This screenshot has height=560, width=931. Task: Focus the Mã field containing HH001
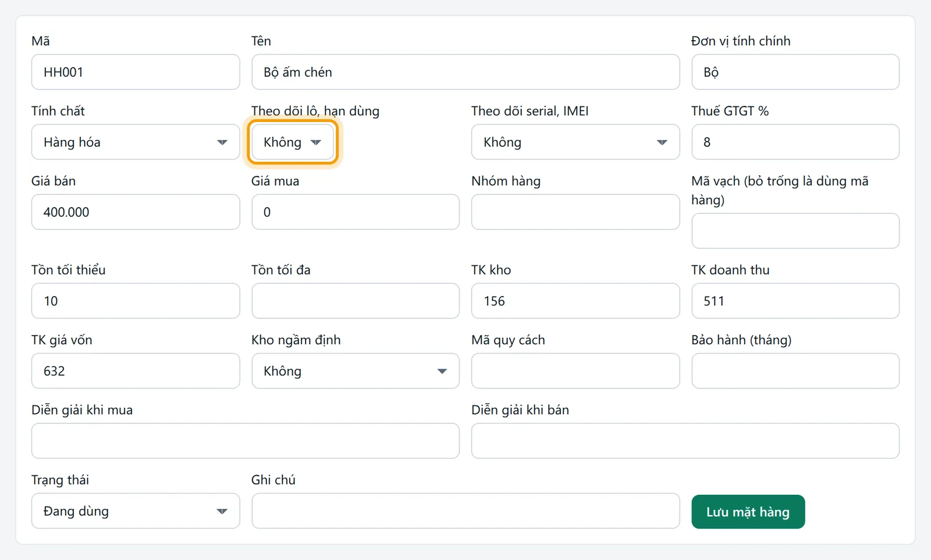(136, 72)
